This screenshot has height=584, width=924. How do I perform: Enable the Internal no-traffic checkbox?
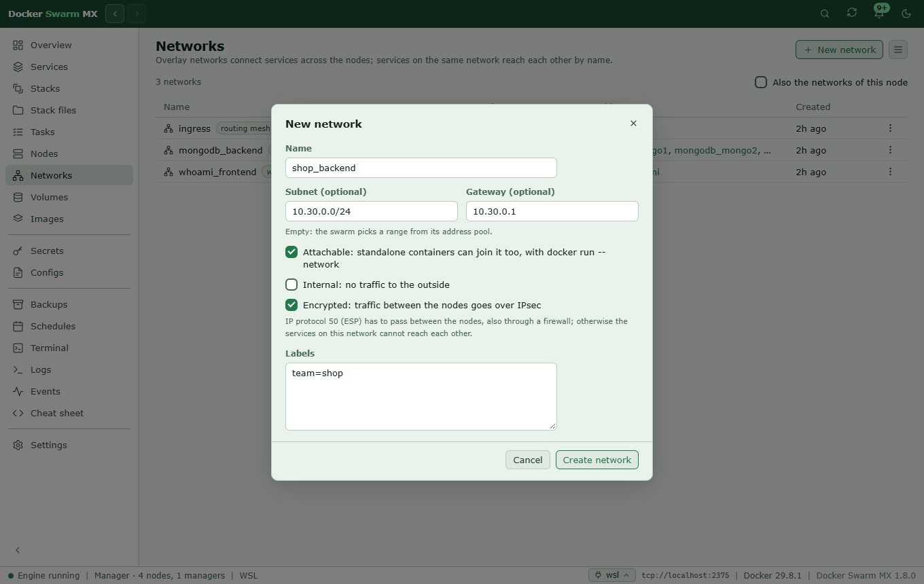[x=291, y=285]
